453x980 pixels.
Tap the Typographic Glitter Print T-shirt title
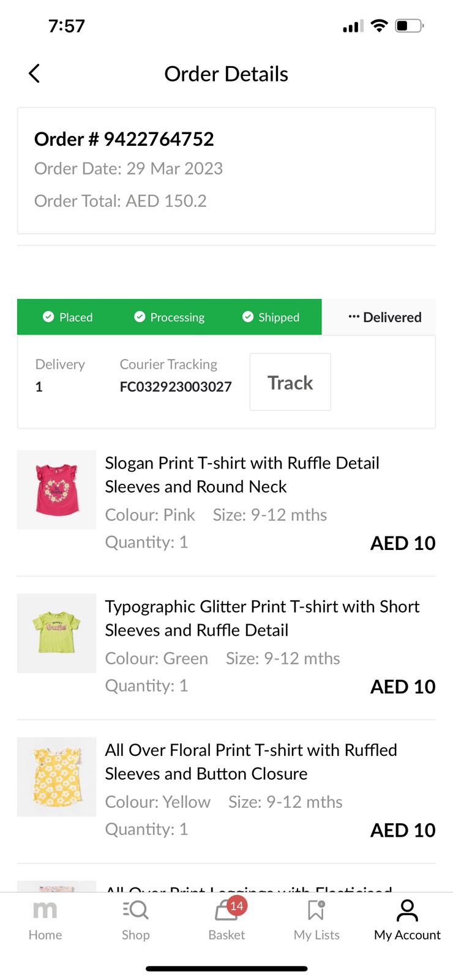pyautogui.click(x=262, y=618)
